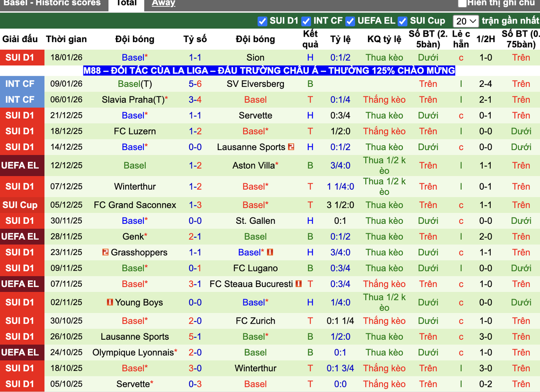This screenshot has width=540, height=392.
Task: Click the 3 1/2:0 odds value
Action: [x=340, y=205]
